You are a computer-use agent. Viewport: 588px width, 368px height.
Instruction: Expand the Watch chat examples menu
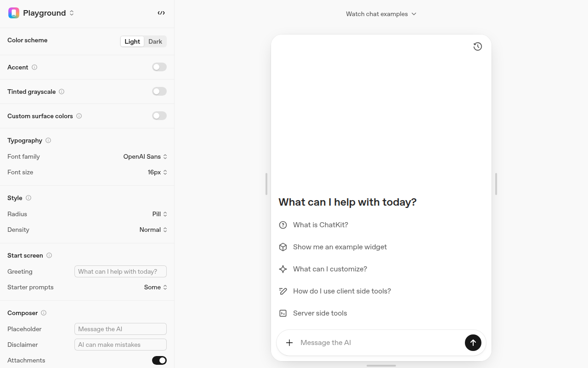pyautogui.click(x=381, y=14)
